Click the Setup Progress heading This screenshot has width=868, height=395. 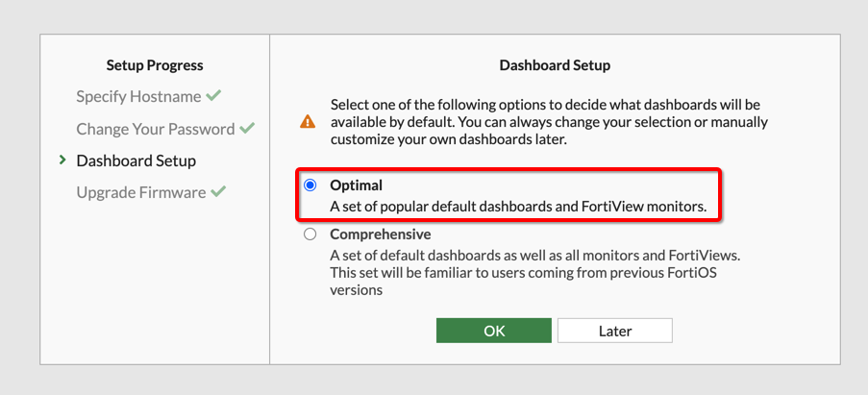(x=154, y=65)
